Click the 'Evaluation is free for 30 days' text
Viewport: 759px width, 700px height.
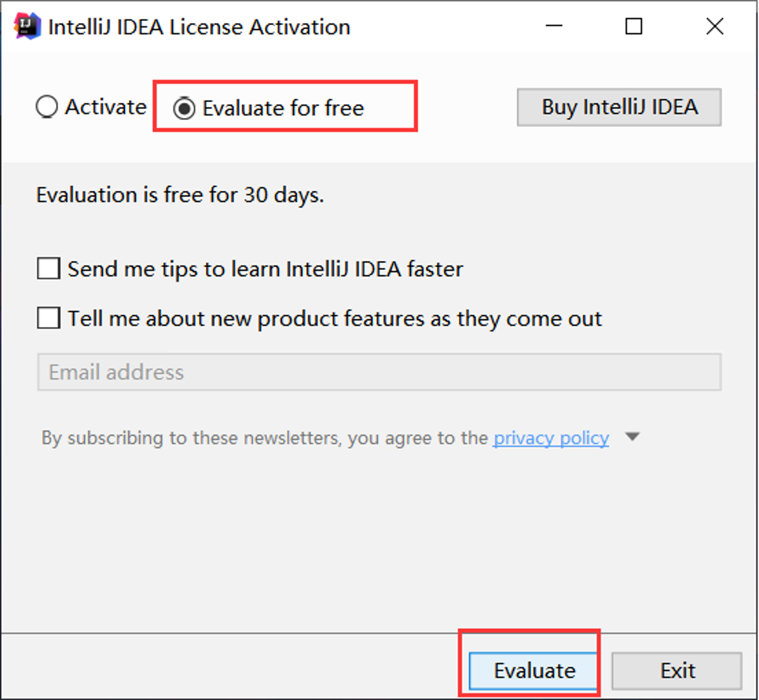[180, 195]
